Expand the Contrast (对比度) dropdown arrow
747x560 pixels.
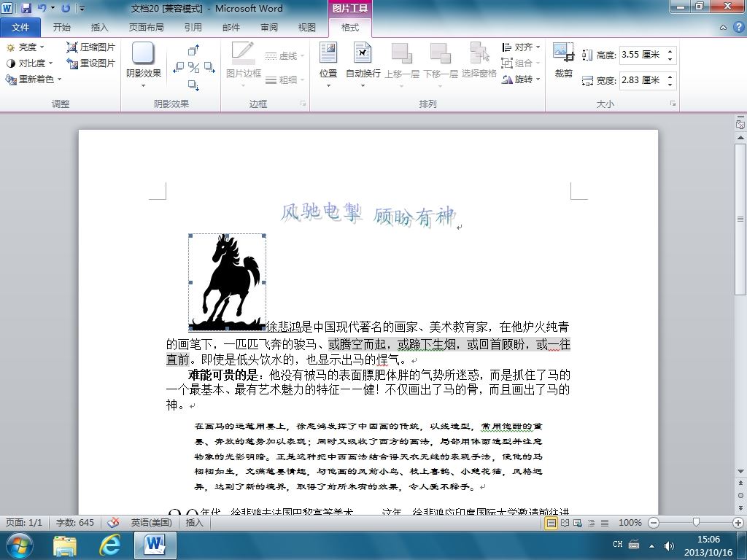coord(50,63)
